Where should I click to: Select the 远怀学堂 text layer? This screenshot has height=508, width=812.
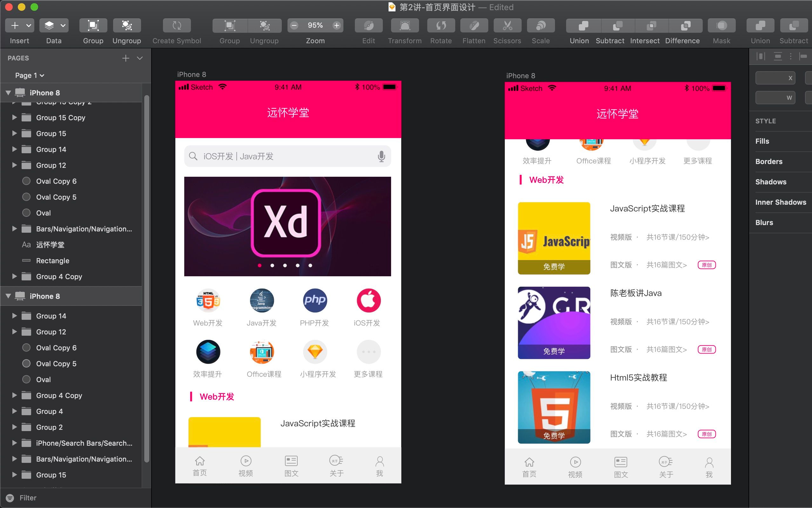pos(50,245)
